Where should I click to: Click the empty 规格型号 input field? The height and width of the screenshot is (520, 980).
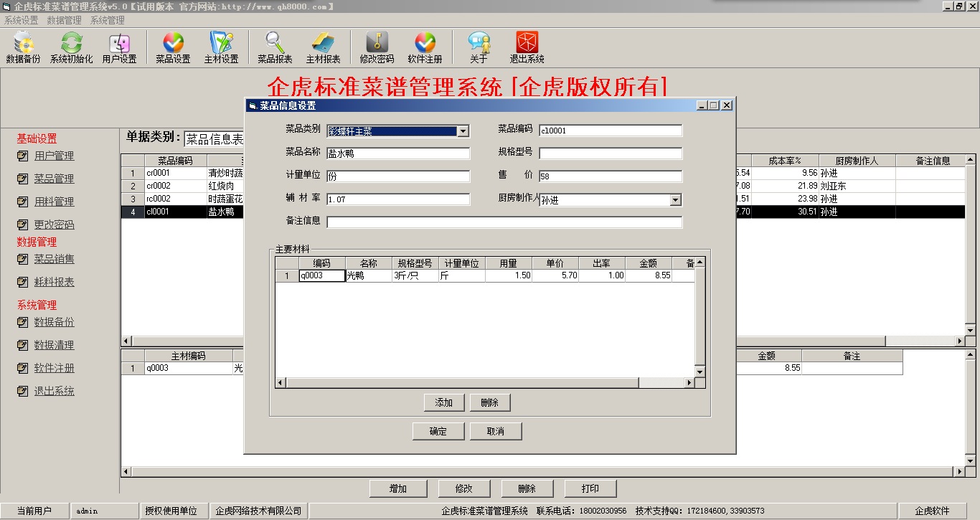click(x=611, y=153)
